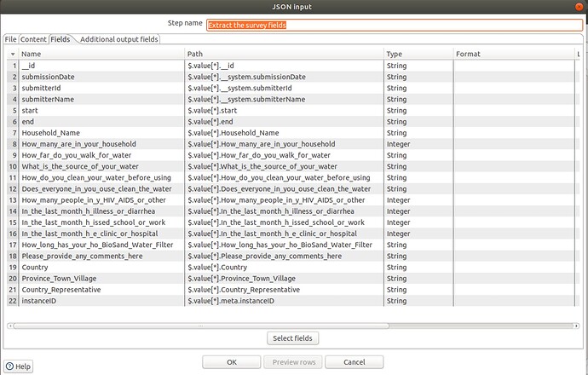The height and width of the screenshot is (375, 588).
Task: Click path cell '$.value[*].Country'
Action: pos(285,268)
